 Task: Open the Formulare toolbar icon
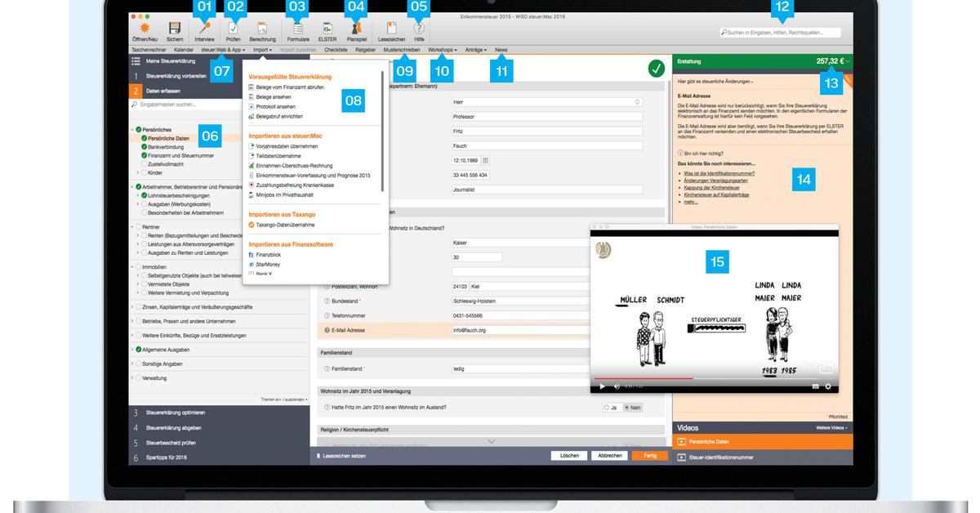pos(297,28)
